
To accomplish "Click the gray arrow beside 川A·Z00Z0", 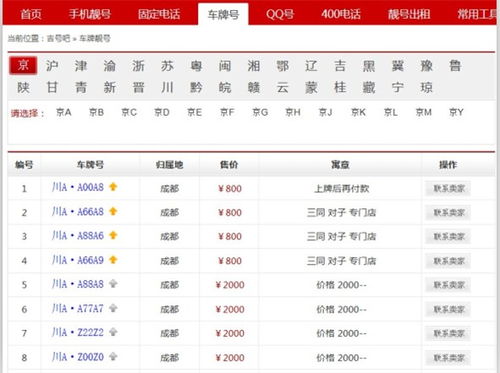I will (113, 356).
